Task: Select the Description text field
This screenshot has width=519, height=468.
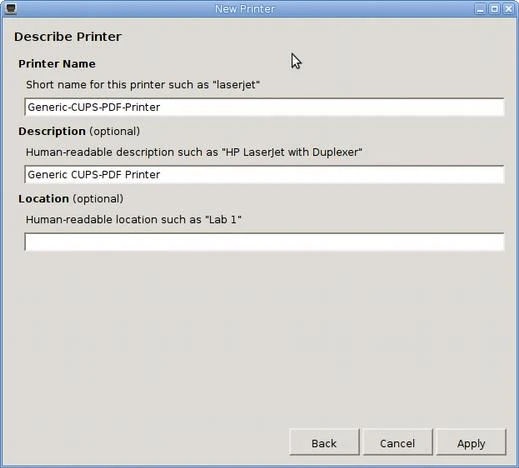Action: click(264, 174)
